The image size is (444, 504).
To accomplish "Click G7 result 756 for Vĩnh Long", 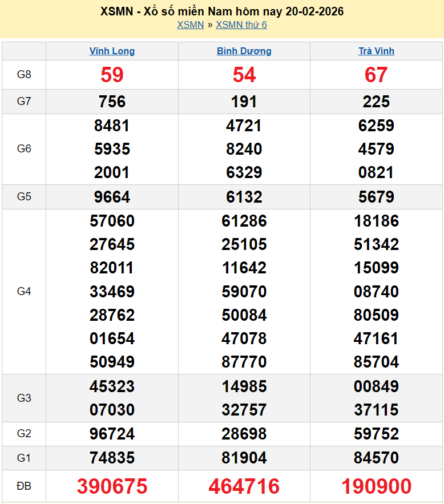I will pos(112,102).
